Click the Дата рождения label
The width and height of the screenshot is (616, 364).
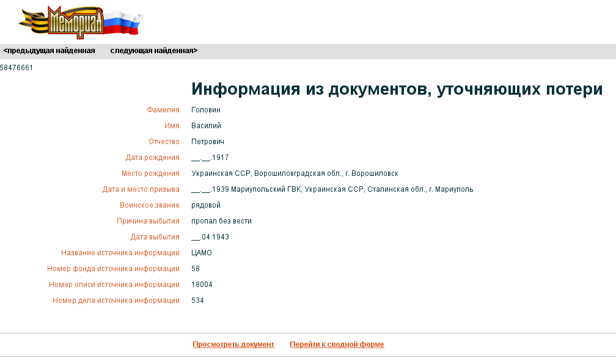pyautogui.click(x=152, y=158)
